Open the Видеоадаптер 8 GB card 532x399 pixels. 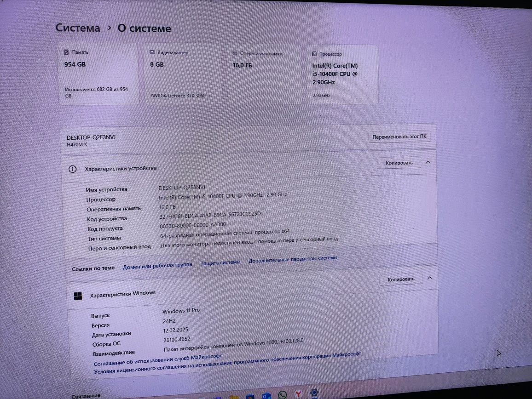point(183,74)
